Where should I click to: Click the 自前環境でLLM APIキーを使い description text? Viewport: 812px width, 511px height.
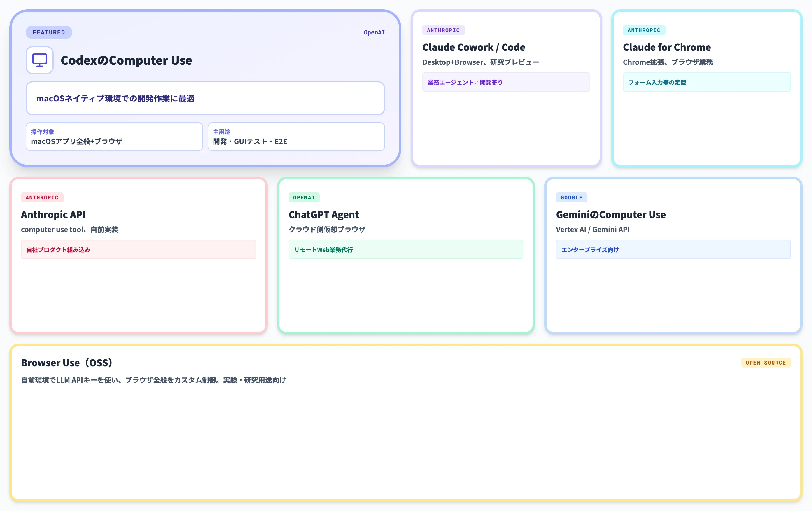tap(153, 380)
